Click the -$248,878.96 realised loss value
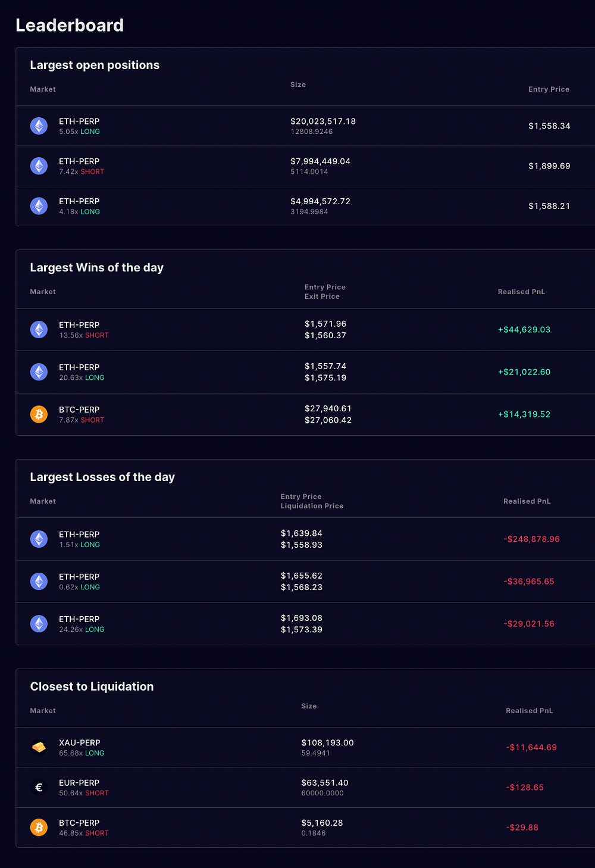Viewport: 595px width, 868px height. [531, 539]
